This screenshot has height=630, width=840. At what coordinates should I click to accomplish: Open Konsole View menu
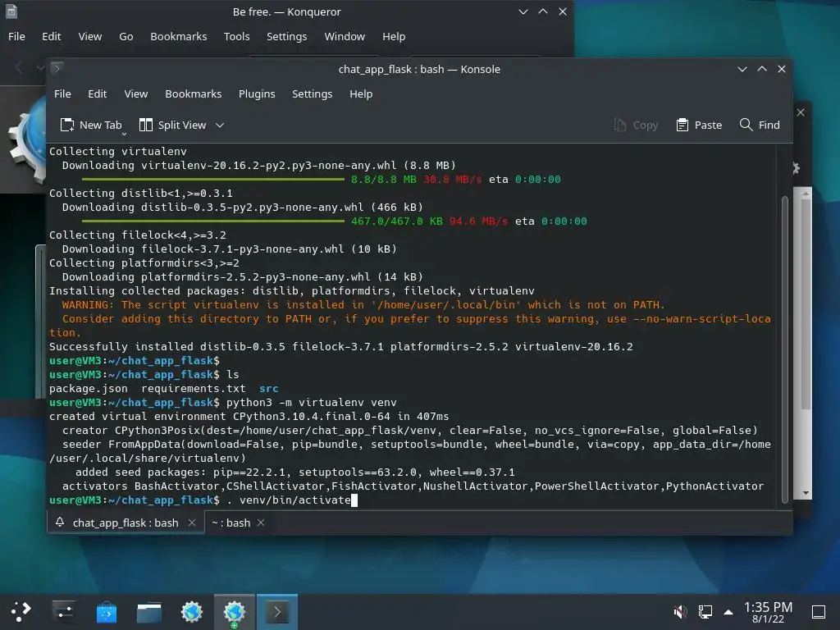coord(136,94)
